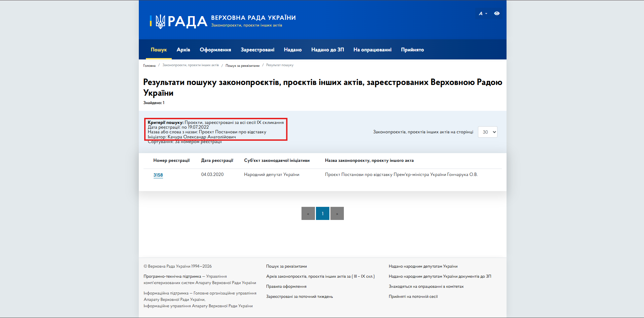Open footer link Архів законопроєктів III–IX скл.
The height and width of the screenshot is (318, 644).
(x=320, y=276)
